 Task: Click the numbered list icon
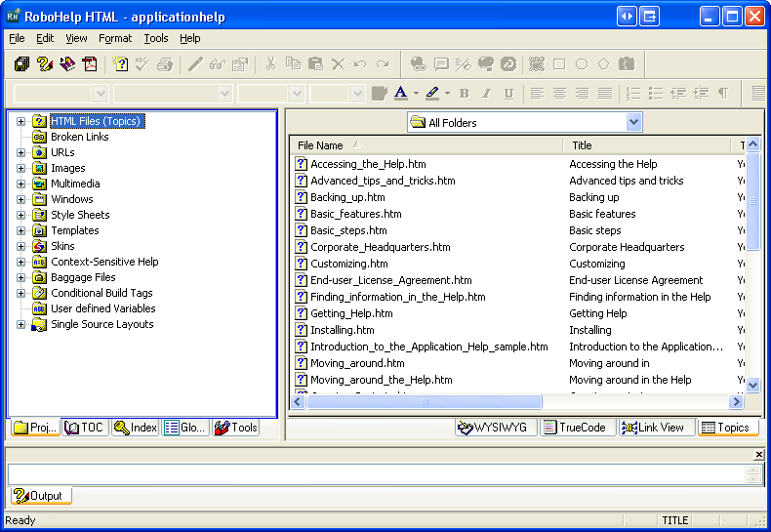point(633,93)
